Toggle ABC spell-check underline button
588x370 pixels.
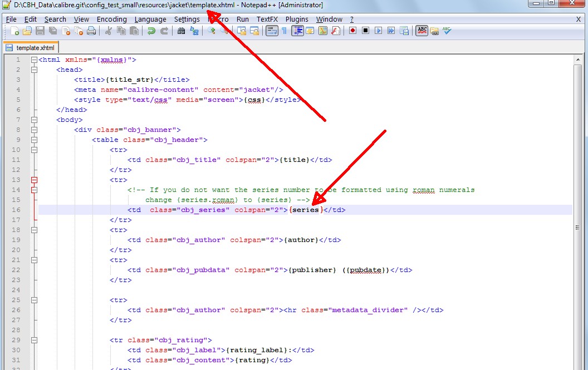point(422,31)
